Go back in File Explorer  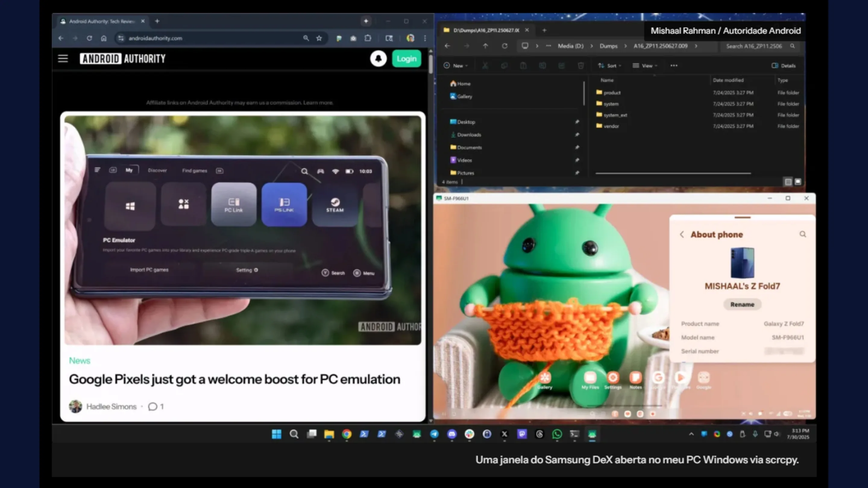coord(447,46)
